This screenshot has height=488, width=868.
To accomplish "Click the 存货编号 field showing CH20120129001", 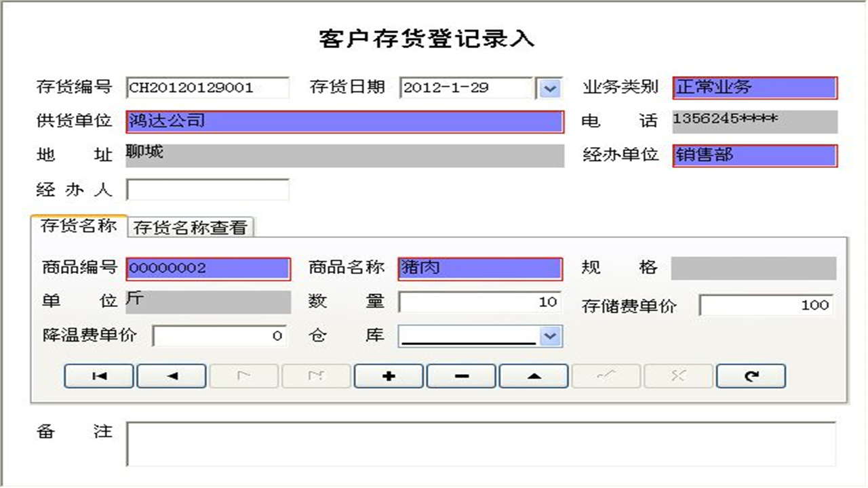I will pos(207,87).
